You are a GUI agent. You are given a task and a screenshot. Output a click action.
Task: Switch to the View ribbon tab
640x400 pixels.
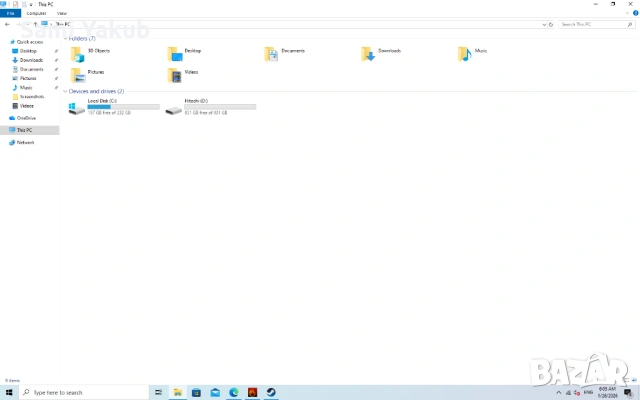coord(62,13)
